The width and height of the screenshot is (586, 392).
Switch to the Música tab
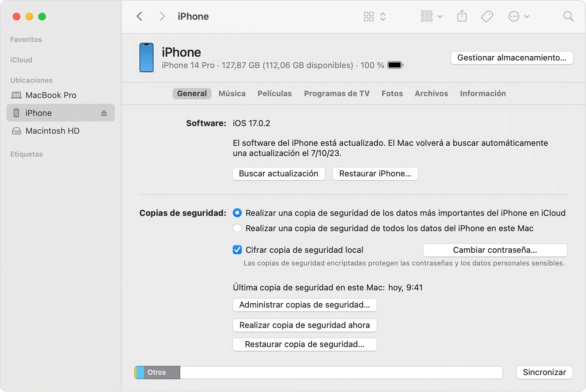click(232, 93)
